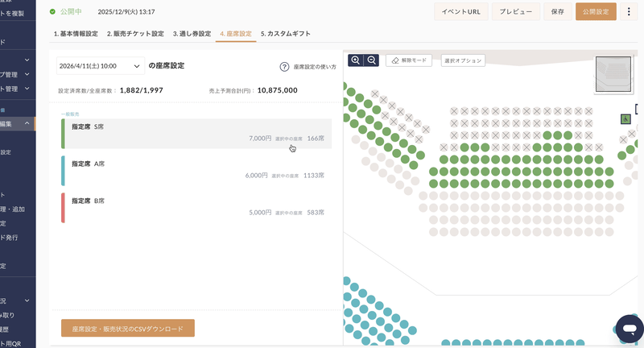Open the chat support bubble
The height and width of the screenshot is (348, 644).
pos(629,330)
